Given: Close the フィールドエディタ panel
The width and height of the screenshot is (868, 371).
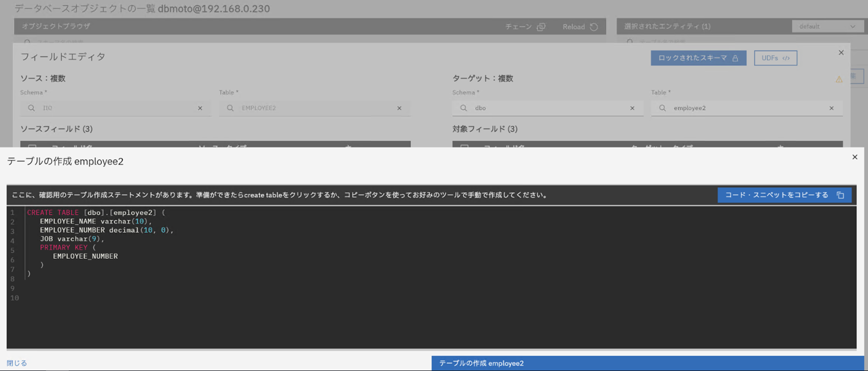Looking at the screenshot, I should click(841, 53).
